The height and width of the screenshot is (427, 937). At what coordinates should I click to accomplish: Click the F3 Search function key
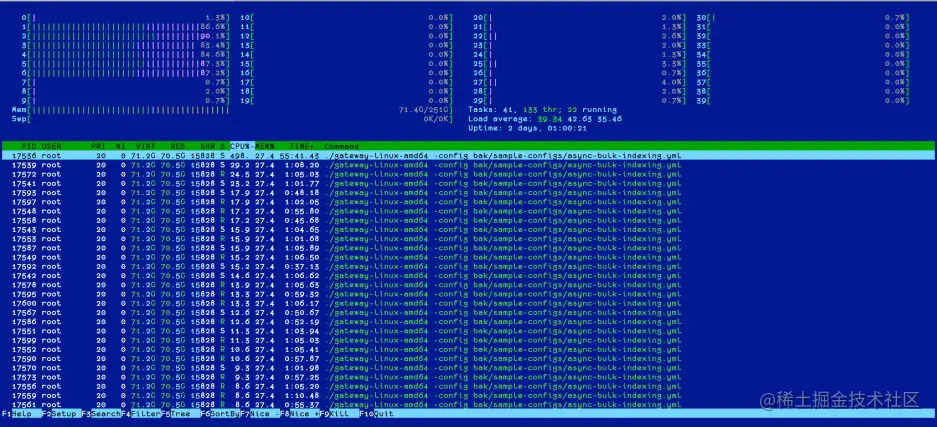(101, 413)
